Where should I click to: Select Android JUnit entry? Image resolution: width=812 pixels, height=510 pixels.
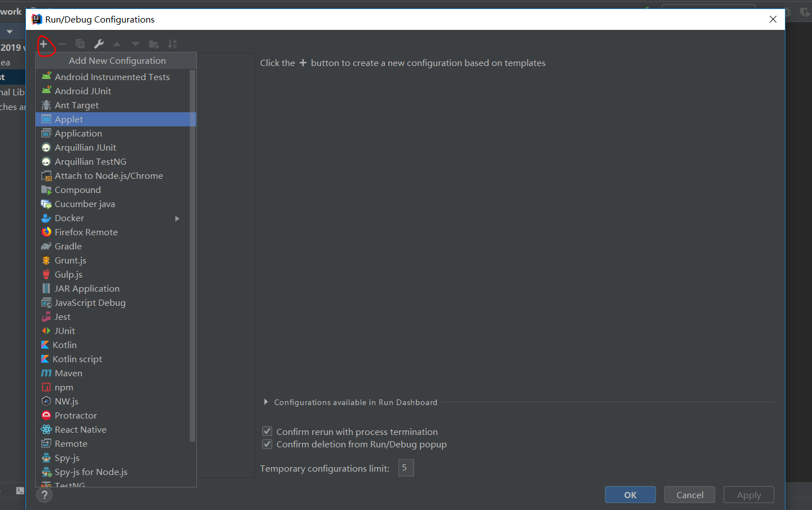[x=116, y=91]
